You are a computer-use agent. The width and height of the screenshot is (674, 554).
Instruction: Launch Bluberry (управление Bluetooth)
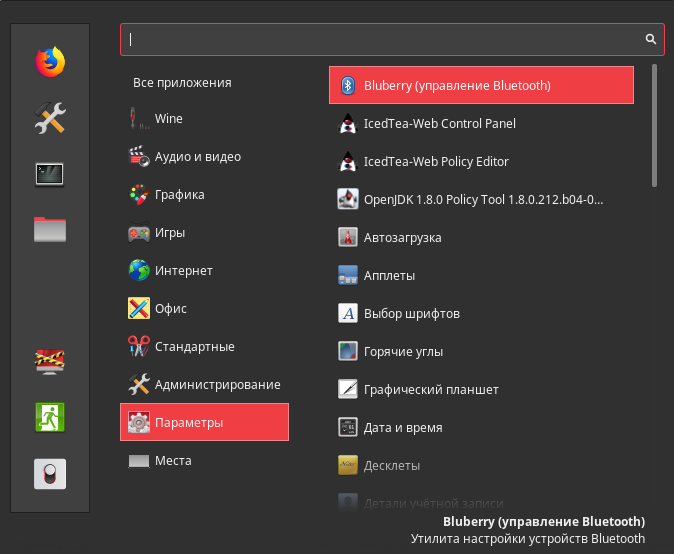tap(481, 85)
